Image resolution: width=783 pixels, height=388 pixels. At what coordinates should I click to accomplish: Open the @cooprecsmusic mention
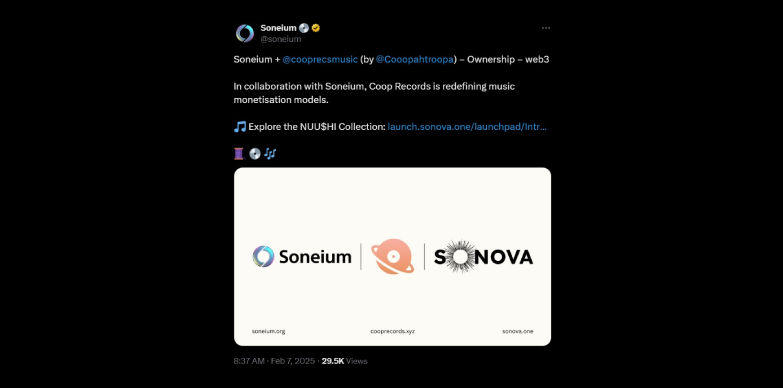tap(320, 59)
